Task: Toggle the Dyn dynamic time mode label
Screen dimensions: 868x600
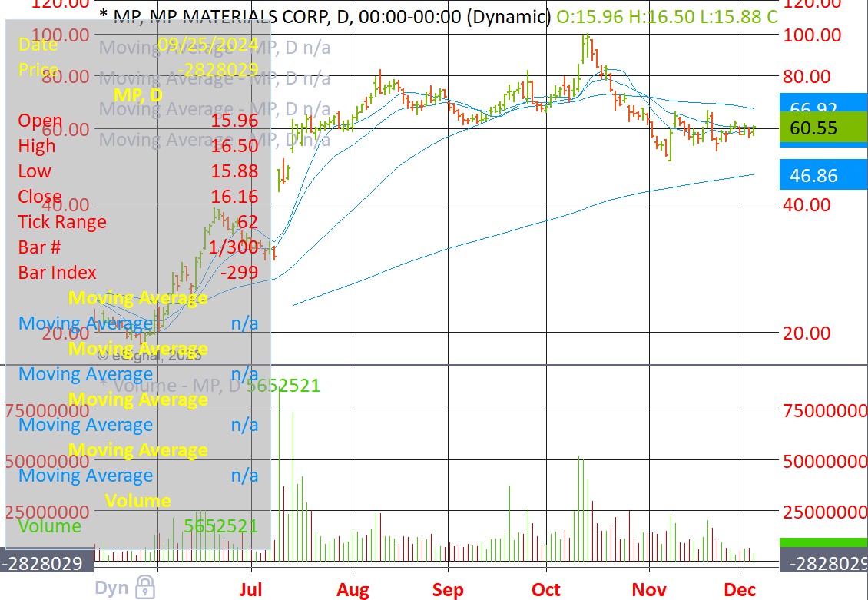Action: 111,588
